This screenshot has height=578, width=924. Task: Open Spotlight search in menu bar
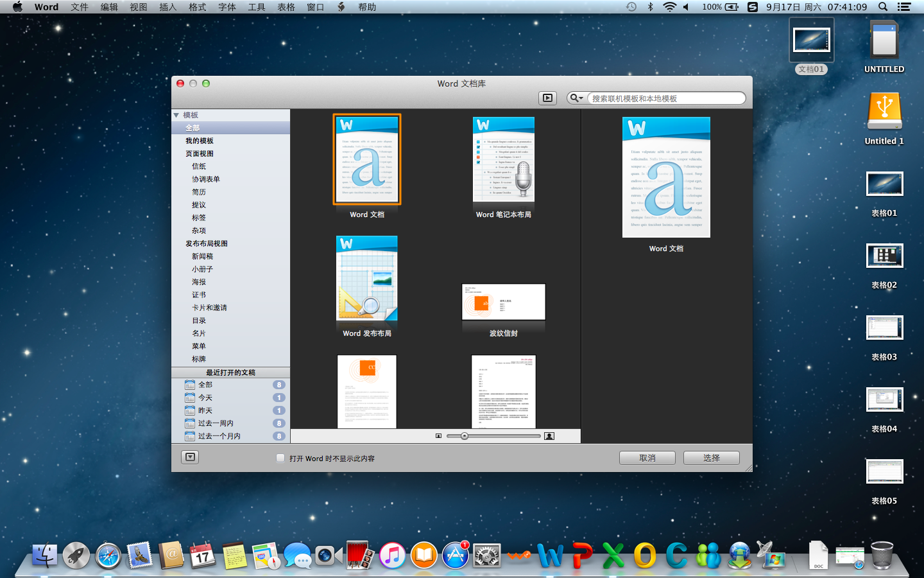pos(883,7)
